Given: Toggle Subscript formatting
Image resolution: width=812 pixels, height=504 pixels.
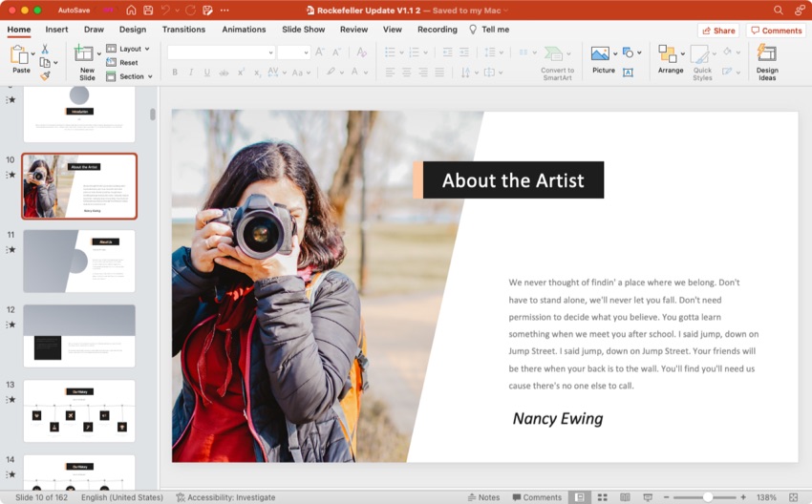Looking at the screenshot, I should click(x=257, y=73).
